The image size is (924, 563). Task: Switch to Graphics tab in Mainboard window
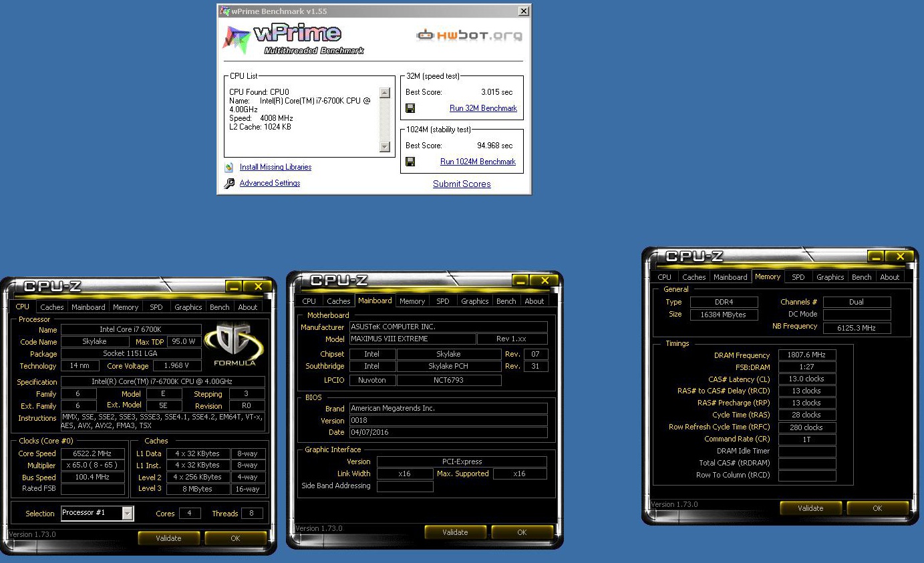coord(474,301)
